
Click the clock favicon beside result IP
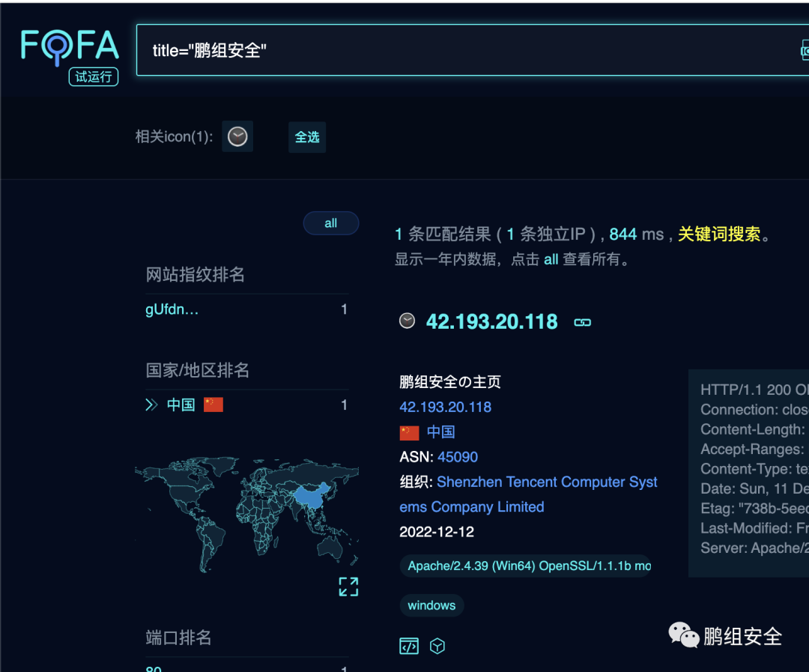click(x=407, y=321)
